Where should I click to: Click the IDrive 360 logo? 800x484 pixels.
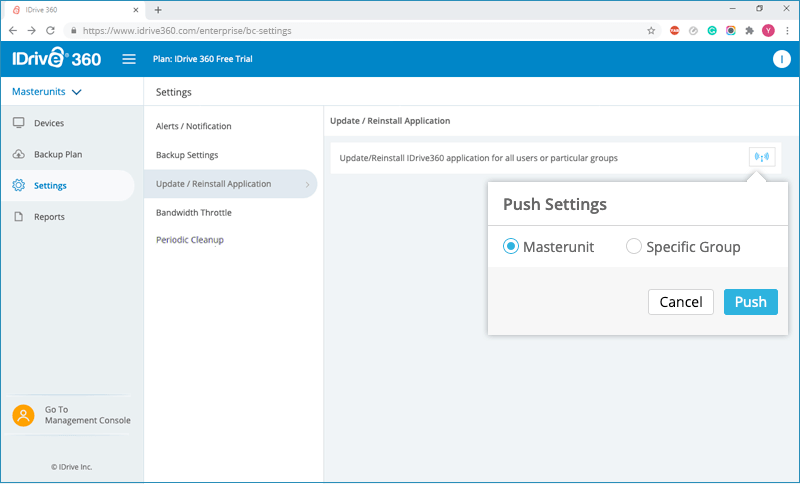pyautogui.click(x=57, y=58)
